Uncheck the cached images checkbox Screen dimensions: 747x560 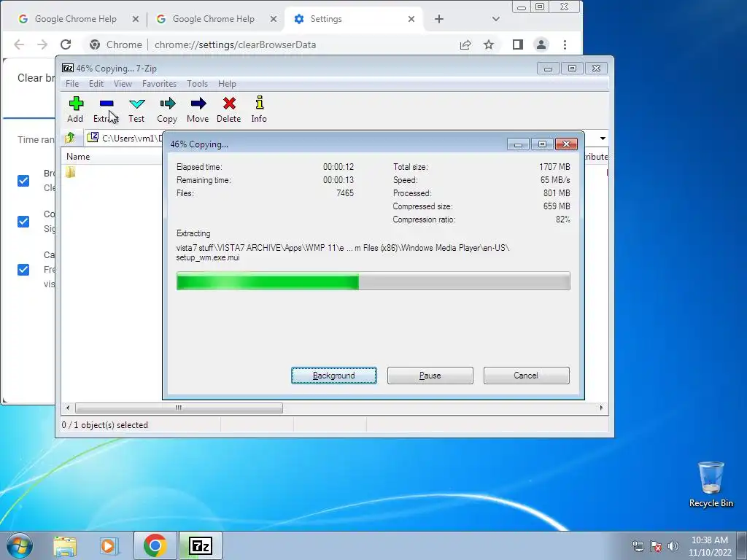pos(23,270)
